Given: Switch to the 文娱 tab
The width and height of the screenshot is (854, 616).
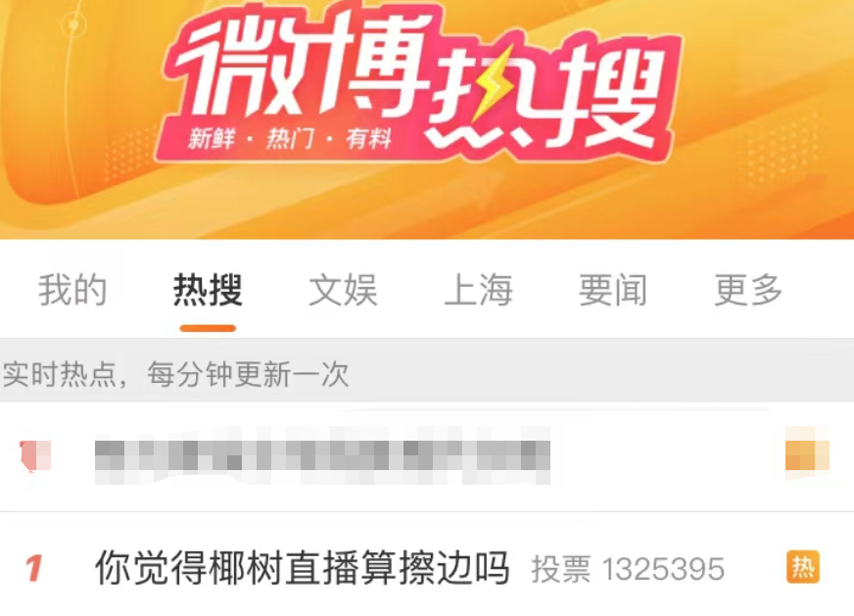Looking at the screenshot, I should point(343,290).
